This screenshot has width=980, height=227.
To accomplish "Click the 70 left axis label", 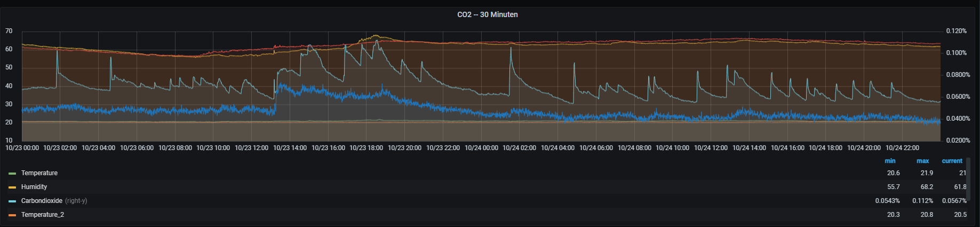I will 9,31.
